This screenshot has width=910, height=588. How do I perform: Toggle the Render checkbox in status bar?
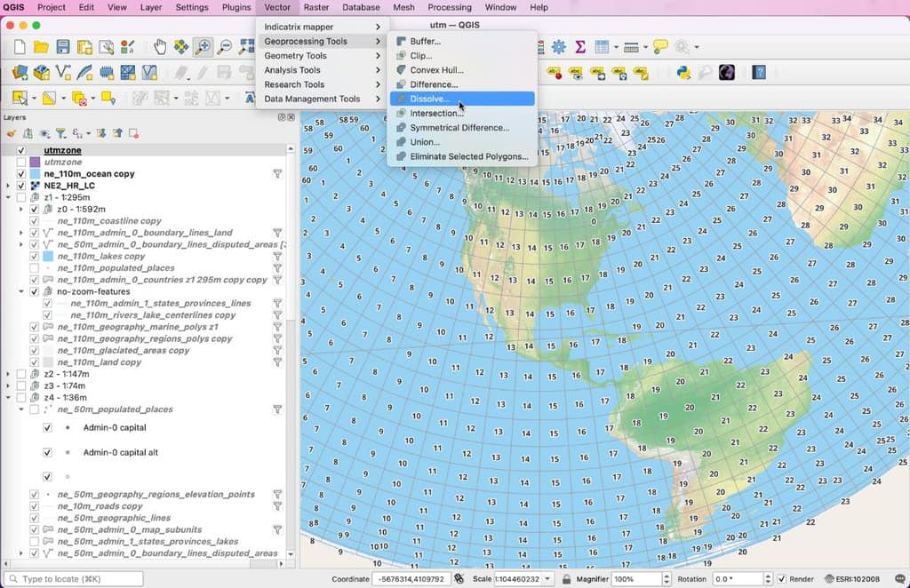click(782, 579)
